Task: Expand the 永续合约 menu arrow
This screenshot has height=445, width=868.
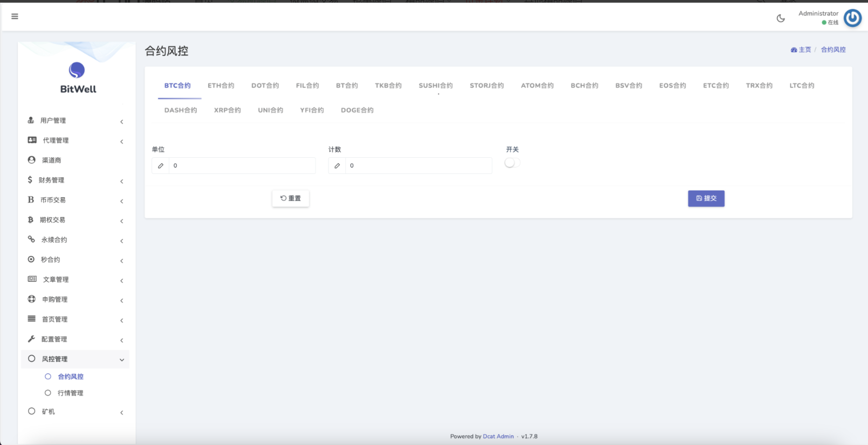Action: click(x=122, y=241)
